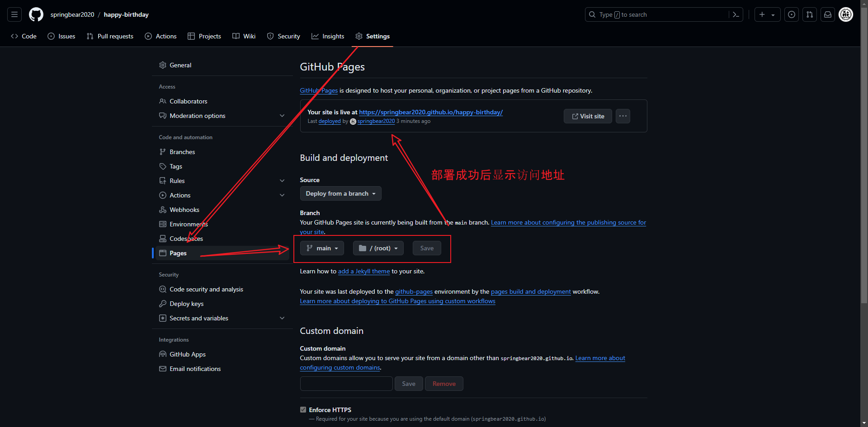Open the happy-birthday repository link
This screenshot has width=868, height=427.
(126, 14)
